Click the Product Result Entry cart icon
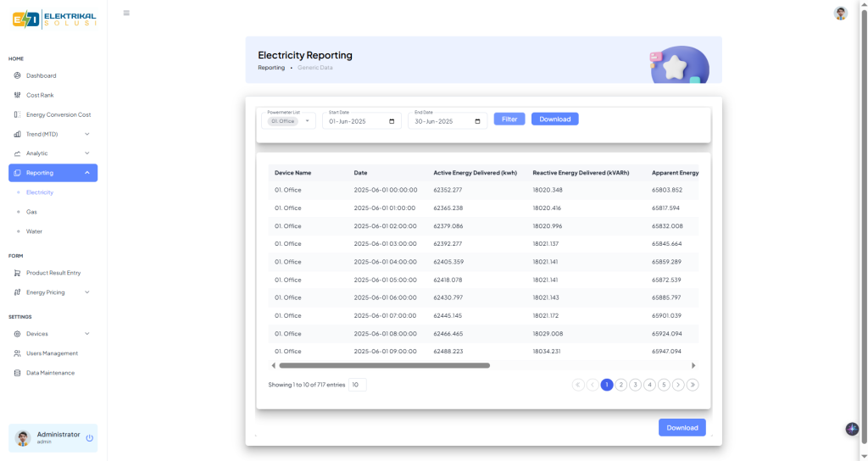This screenshot has width=868, height=461. coord(17,273)
